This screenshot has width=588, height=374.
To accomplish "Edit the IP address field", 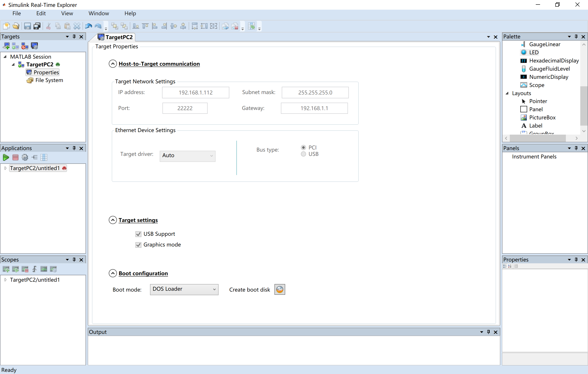I will pyautogui.click(x=195, y=93).
